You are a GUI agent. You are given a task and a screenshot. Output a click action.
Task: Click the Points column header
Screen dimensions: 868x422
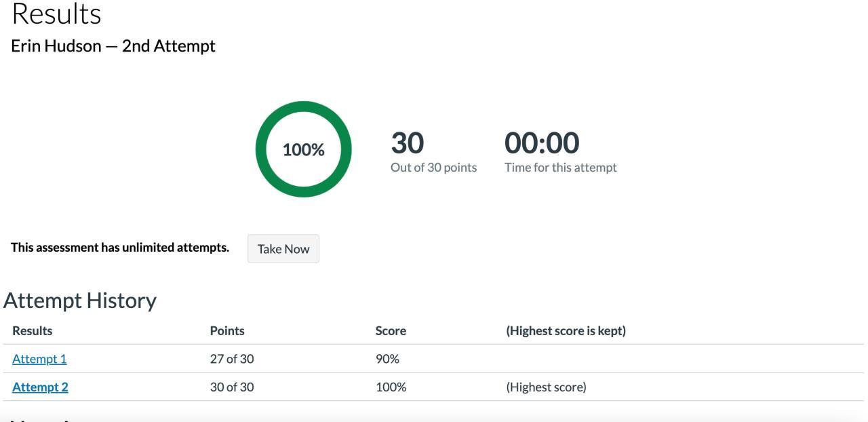227,331
